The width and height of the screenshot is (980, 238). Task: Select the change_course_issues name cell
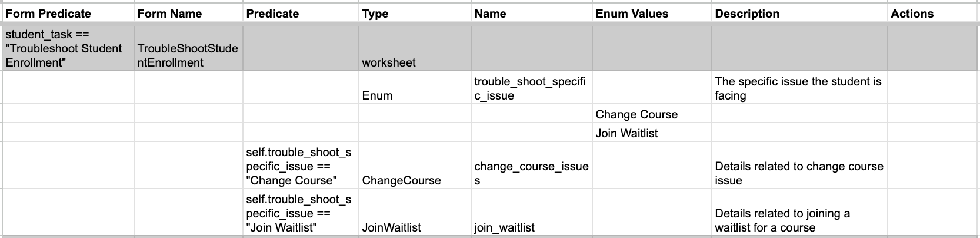(x=531, y=173)
